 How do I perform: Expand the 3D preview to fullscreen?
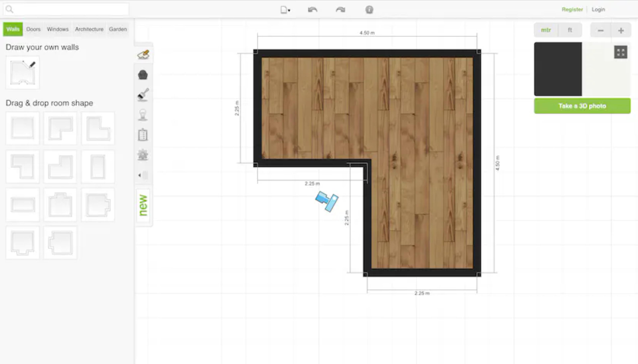pyautogui.click(x=621, y=52)
